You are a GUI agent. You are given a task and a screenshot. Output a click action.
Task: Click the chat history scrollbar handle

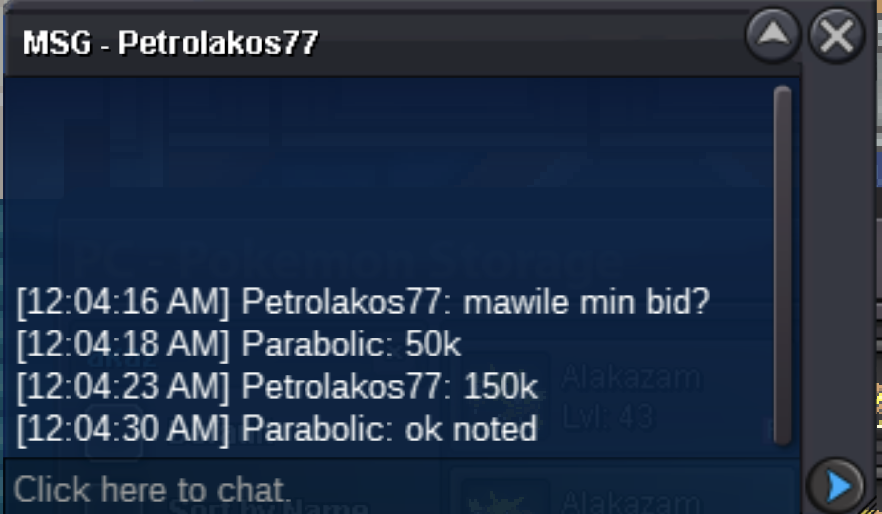[x=782, y=265]
